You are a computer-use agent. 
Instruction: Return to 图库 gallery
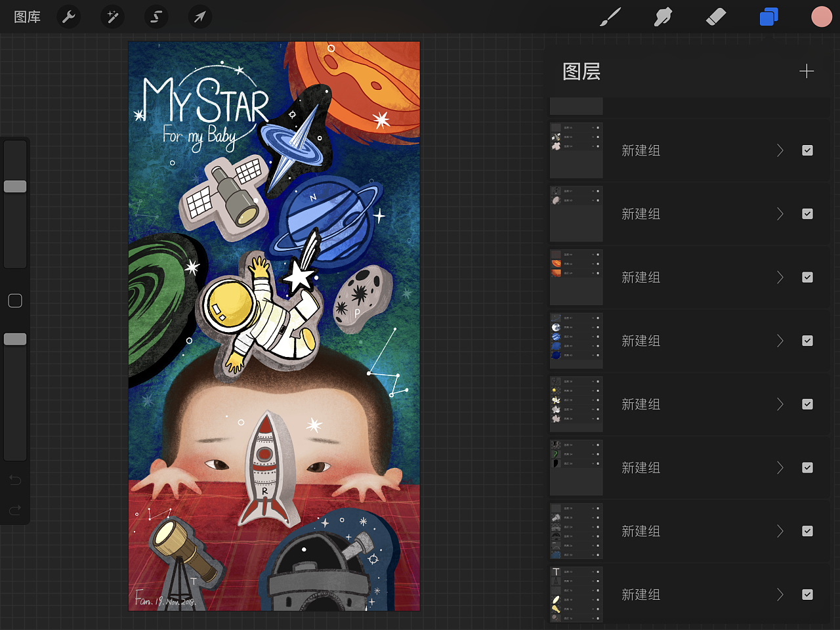(x=28, y=17)
